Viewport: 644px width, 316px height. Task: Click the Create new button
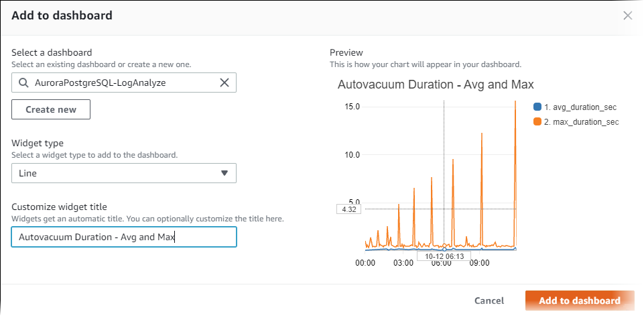[51, 109]
